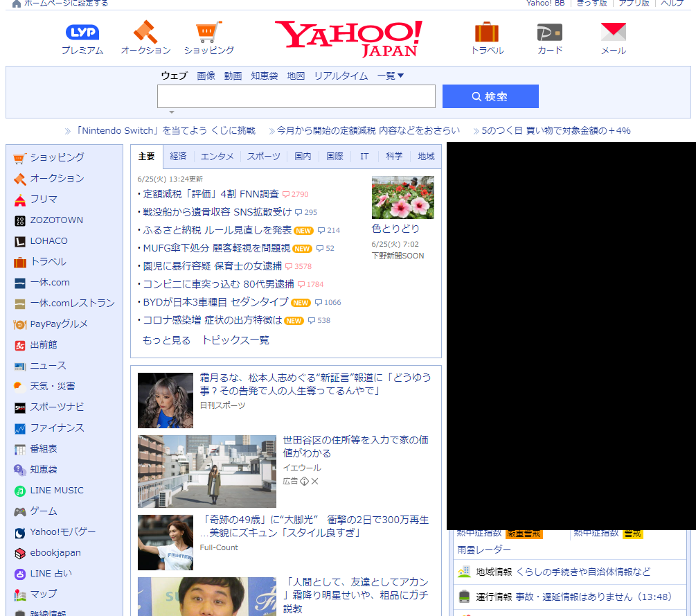Click sidebar LINE 占い icon
The width and height of the screenshot is (696, 616).
pos(20,574)
